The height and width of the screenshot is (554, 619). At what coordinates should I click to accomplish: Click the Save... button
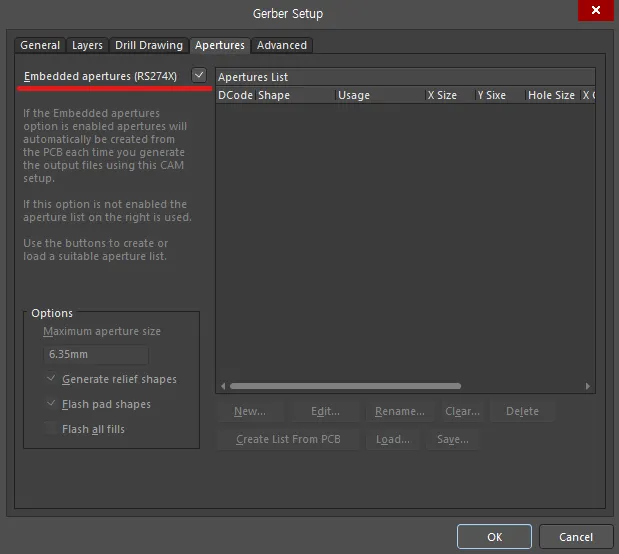point(453,439)
